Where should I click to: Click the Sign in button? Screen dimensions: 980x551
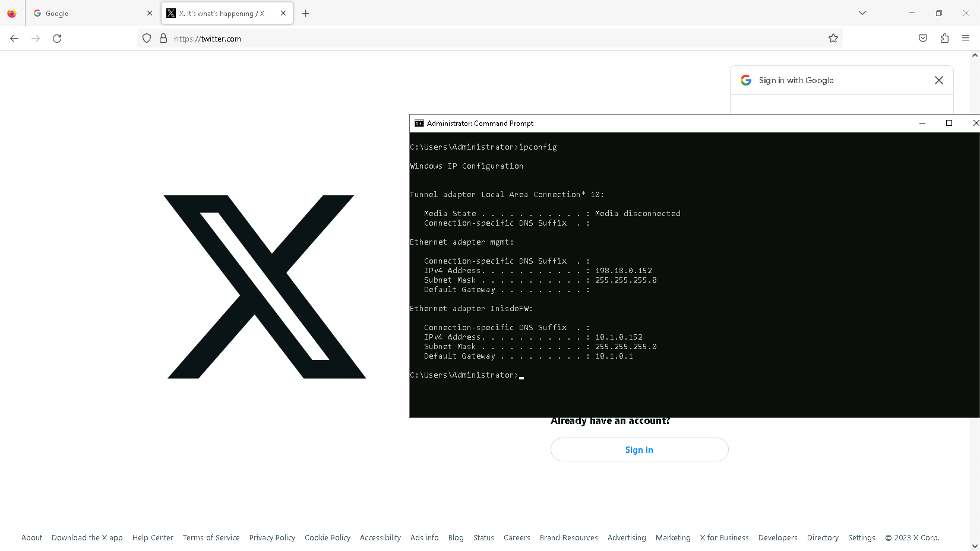(639, 450)
